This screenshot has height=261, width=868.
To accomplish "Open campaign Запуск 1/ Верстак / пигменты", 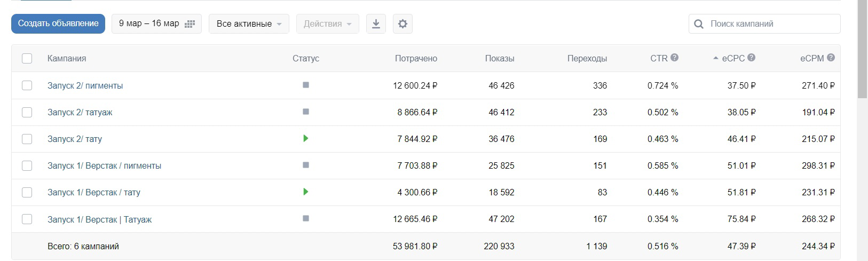I will [104, 165].
